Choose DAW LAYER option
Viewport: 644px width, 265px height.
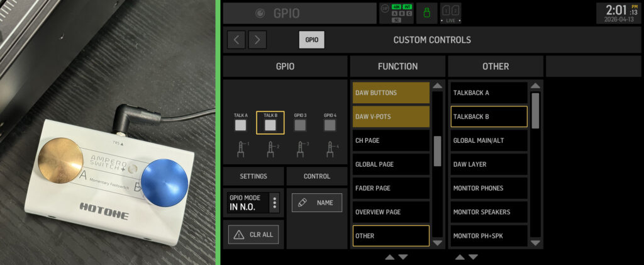pos(489,164)
